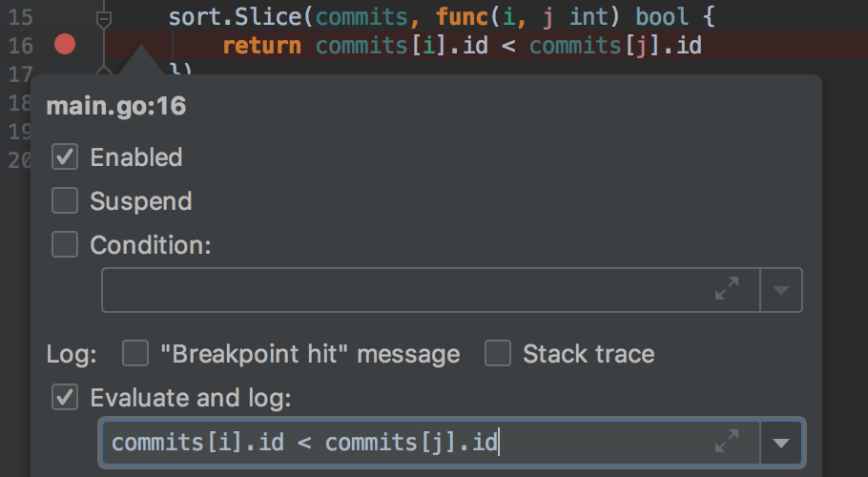Screen dimensions: 868x477
Task: Enable "Breakpoint hit" message logging
Action: 135,353
